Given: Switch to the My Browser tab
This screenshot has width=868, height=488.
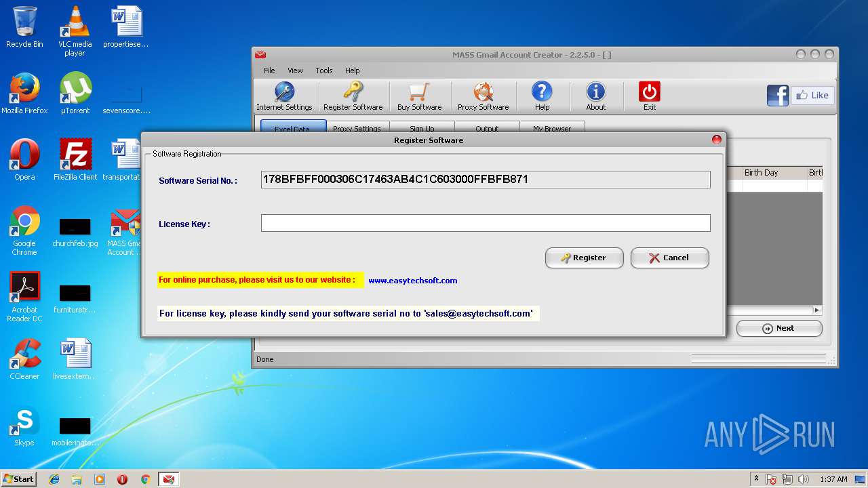Looking at the screenshot, I should (x=552, y=127).
